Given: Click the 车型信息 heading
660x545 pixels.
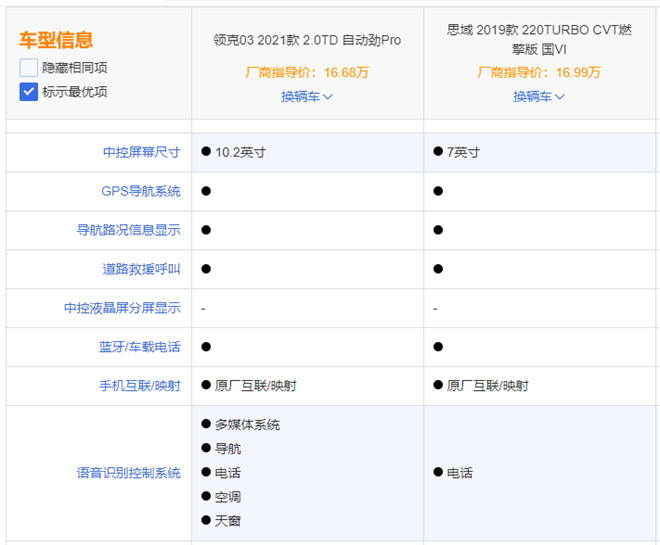Looking at the screenshot, I should click(x=56, y=40).
